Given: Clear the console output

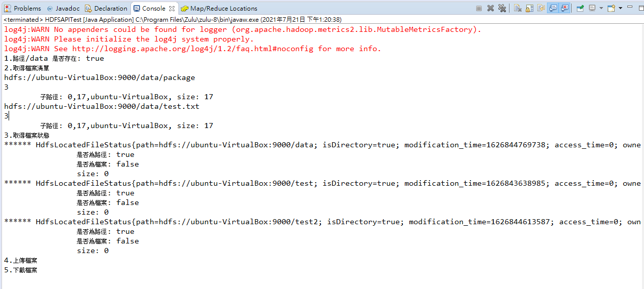Looking at the screenshot, I should (x=518, y=8).
